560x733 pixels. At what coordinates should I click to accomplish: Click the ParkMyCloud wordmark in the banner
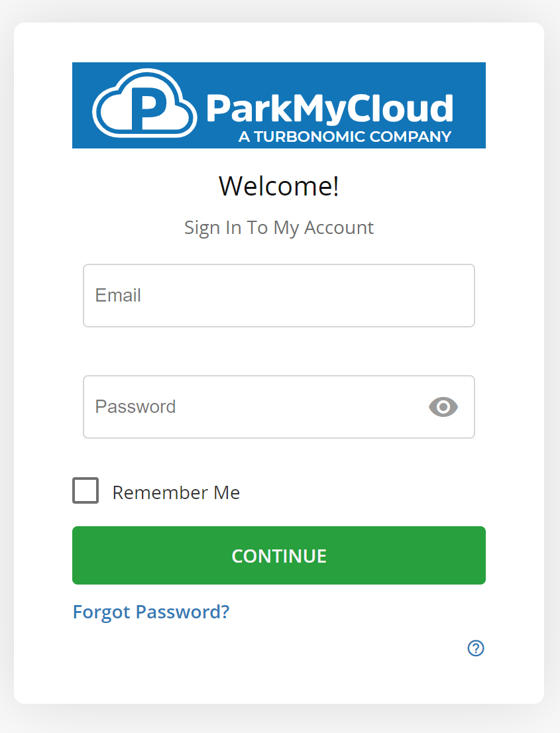[329, 108]
